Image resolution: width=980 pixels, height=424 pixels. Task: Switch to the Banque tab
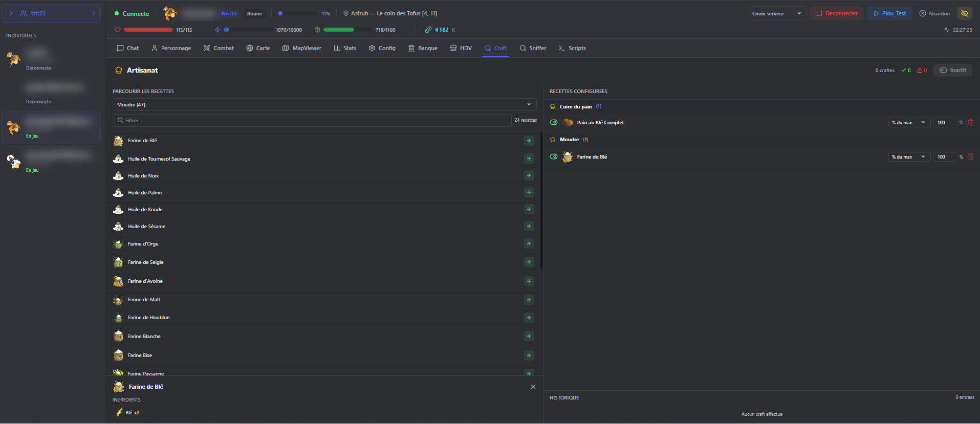point(423,48)
